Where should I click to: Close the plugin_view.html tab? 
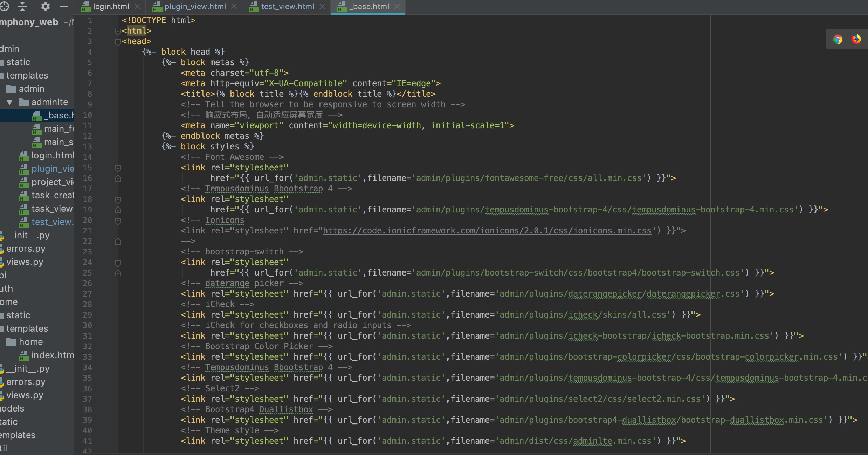(234, 7)
